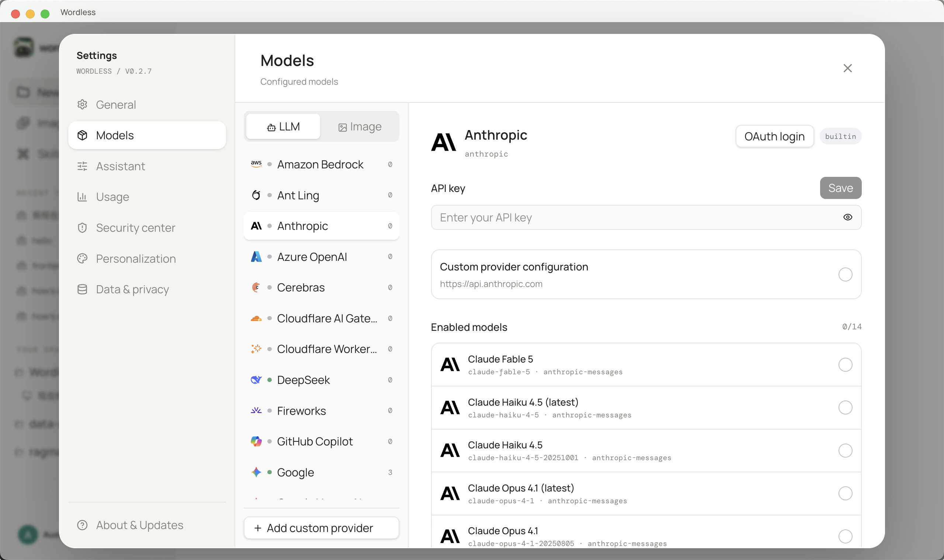The height and width of the screenshot is (560, 944).
Task: Select the Anthropic logo in provider list
Action: tap(256, 226)
